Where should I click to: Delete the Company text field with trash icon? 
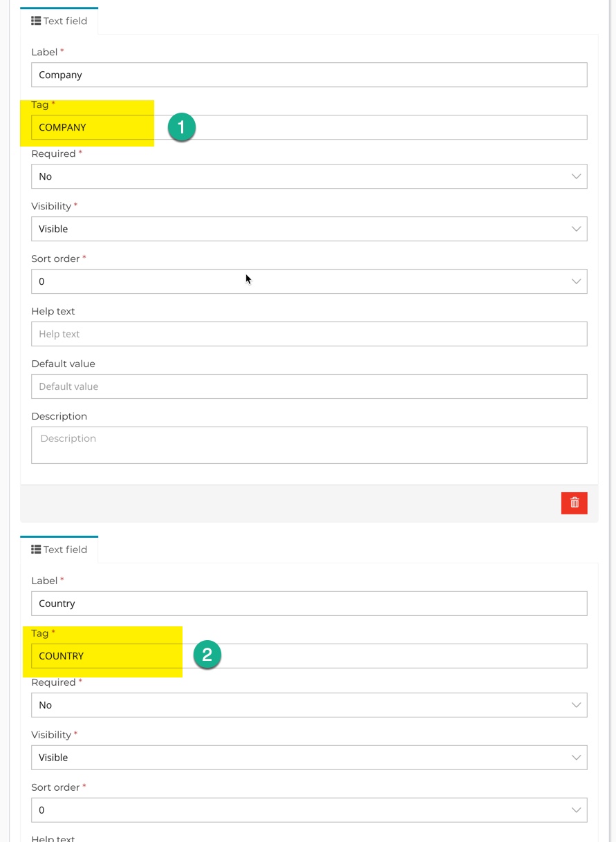coord(574,503)
